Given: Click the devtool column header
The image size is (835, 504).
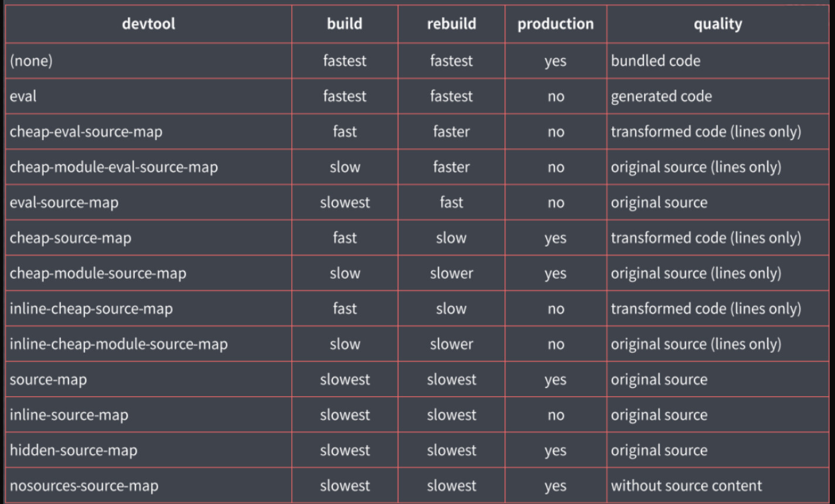Looking at the screenshot, I should tap(148, 24).
